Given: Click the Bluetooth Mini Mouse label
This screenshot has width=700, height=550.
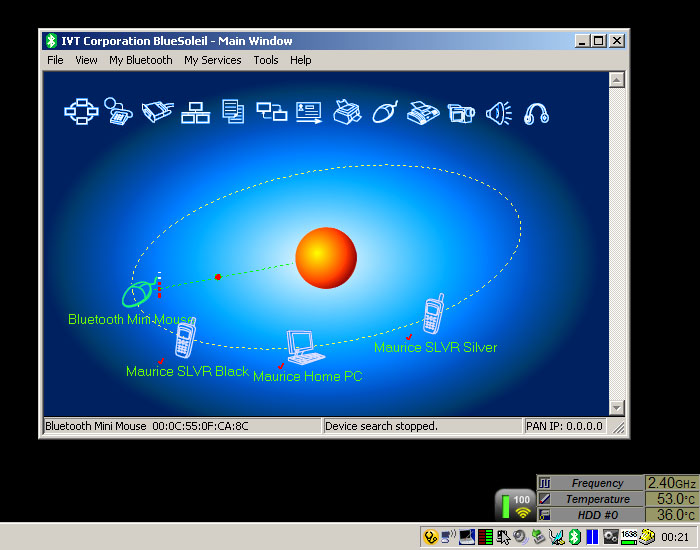Looking at the screenshot, I should coord(132,319).
